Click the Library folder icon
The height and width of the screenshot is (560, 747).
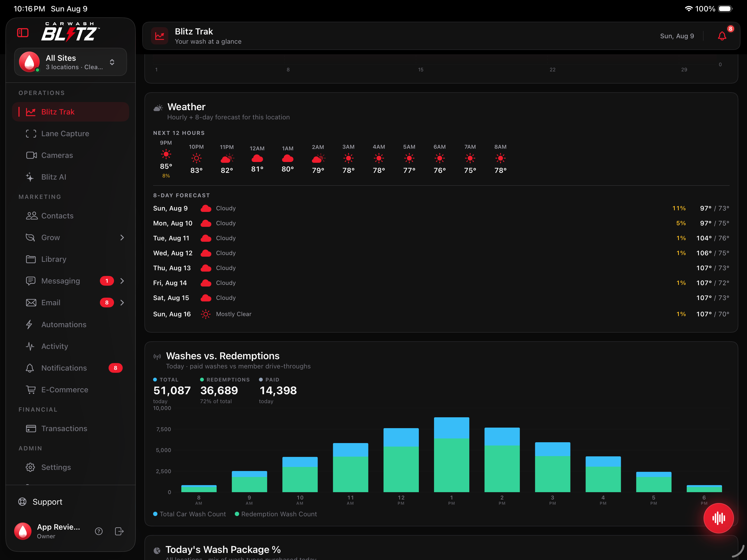(31, 259)
